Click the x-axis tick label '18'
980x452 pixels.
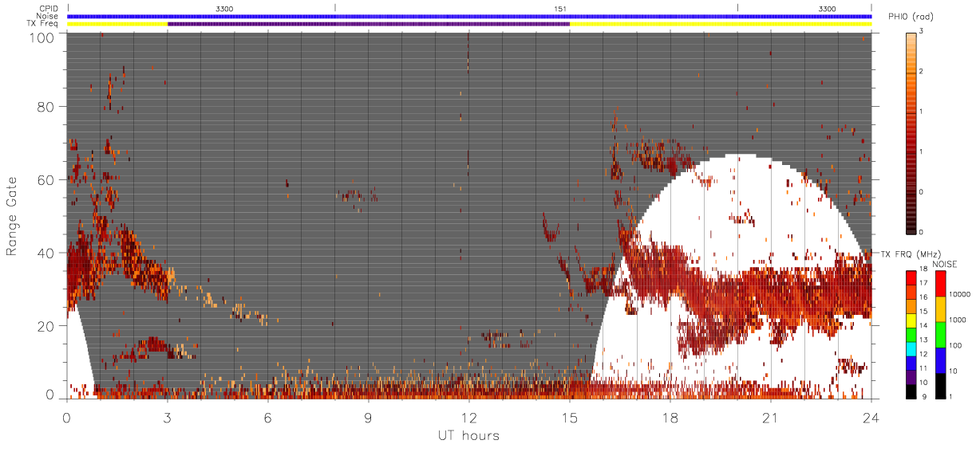(x=670, y=417)
